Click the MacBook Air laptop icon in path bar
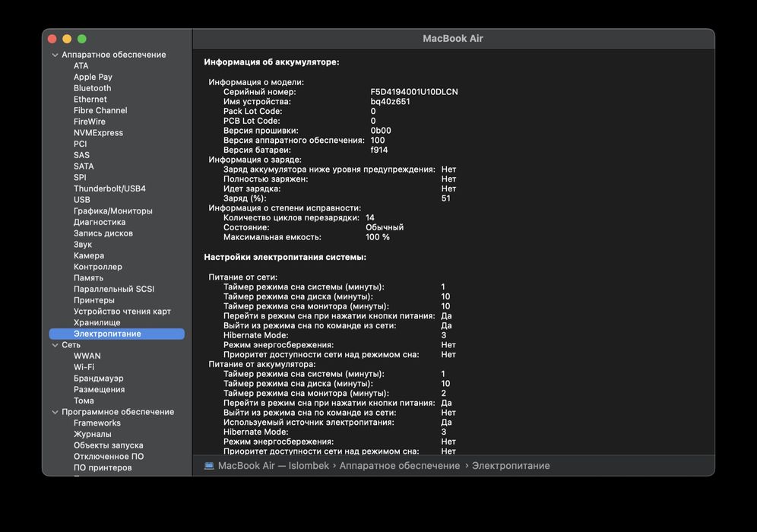 209,466
